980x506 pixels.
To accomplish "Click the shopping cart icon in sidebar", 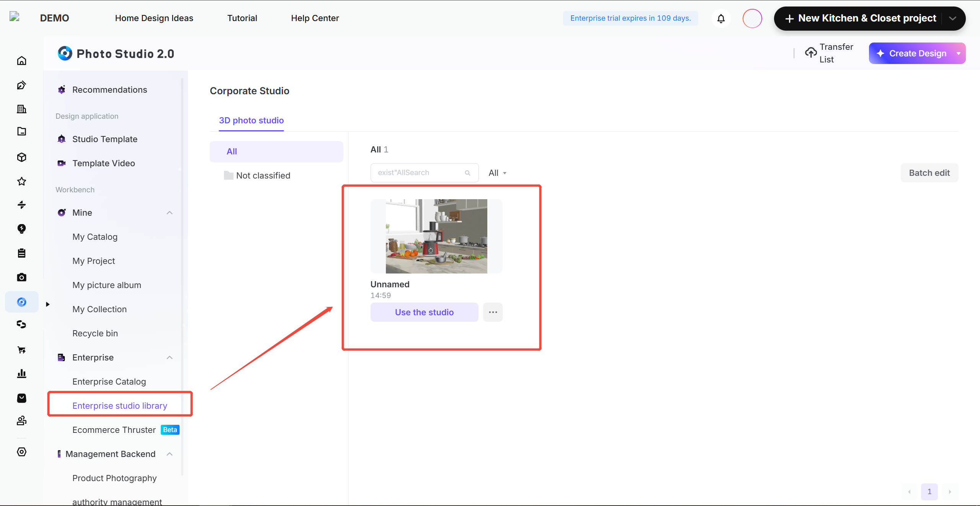I will coord(22,350).
